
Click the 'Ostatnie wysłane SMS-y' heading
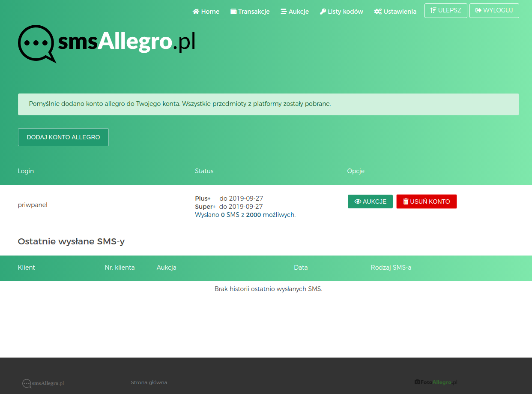click(71, 241)
